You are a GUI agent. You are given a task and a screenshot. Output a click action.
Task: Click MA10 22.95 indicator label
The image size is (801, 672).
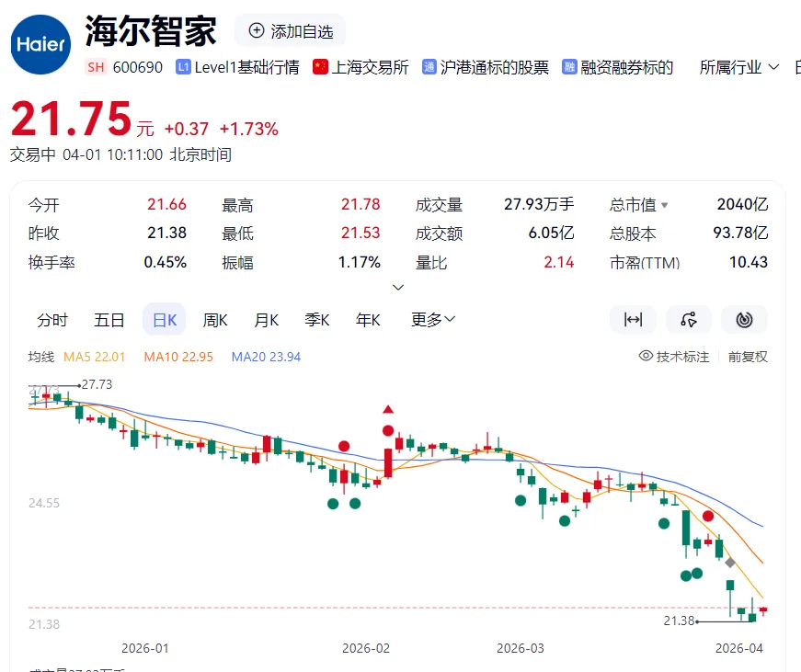(x=178, y=357)
